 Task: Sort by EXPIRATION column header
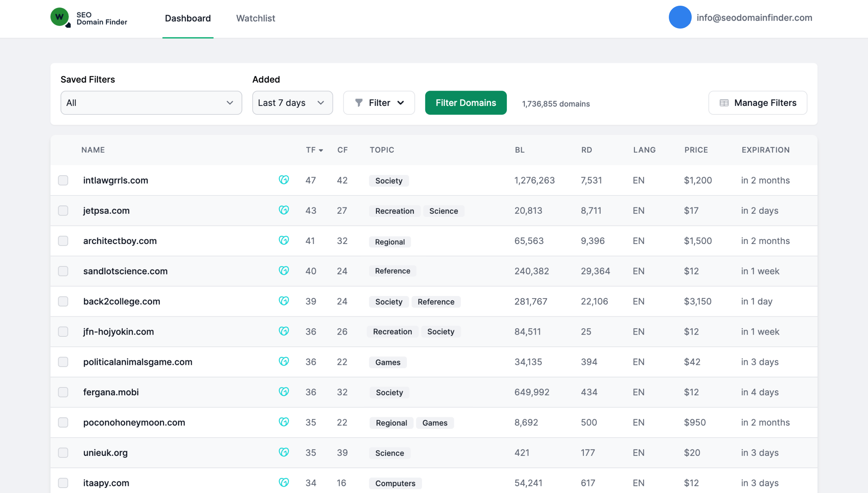coord(766,150)
